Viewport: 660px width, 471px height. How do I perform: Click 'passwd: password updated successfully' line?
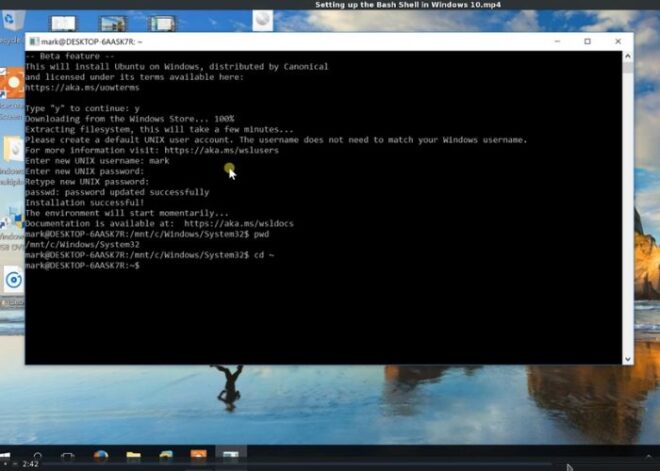tap(117, 192)
